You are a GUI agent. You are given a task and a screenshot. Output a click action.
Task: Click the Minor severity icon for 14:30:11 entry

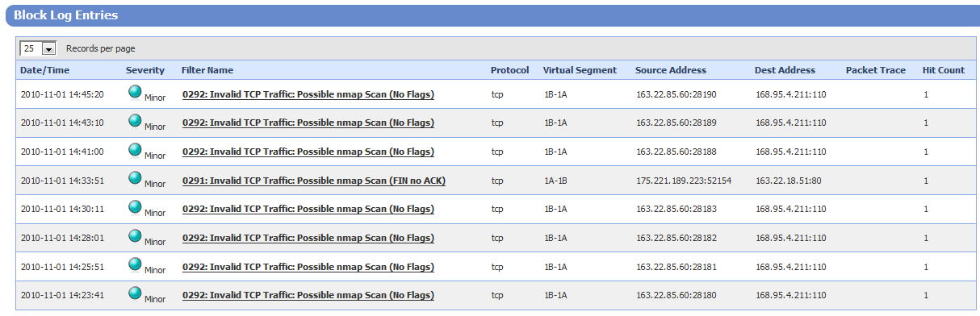(x=136, y=206)
